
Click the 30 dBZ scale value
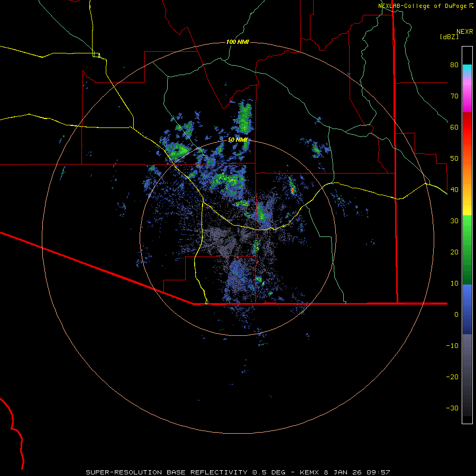[454, 221]
